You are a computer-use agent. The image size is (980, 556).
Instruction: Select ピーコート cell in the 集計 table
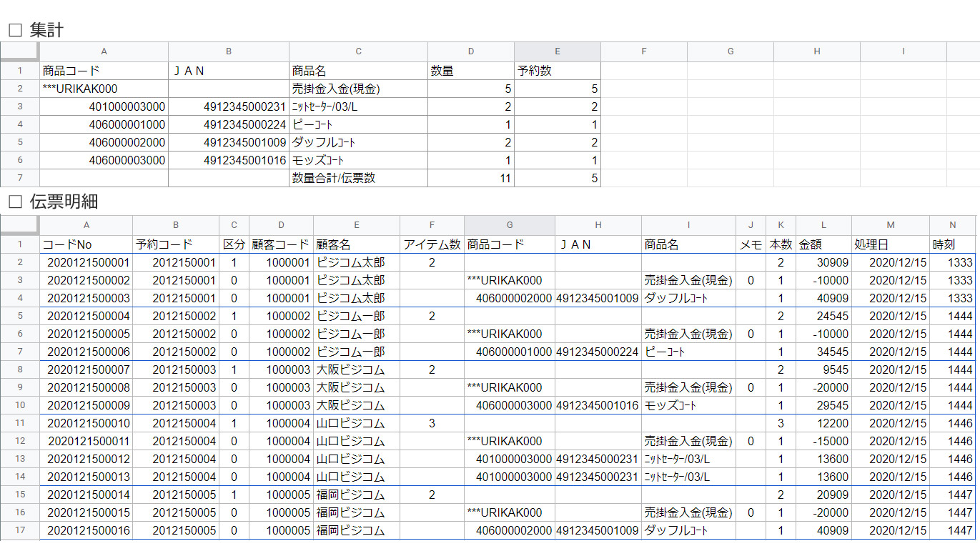click(358, 124)
